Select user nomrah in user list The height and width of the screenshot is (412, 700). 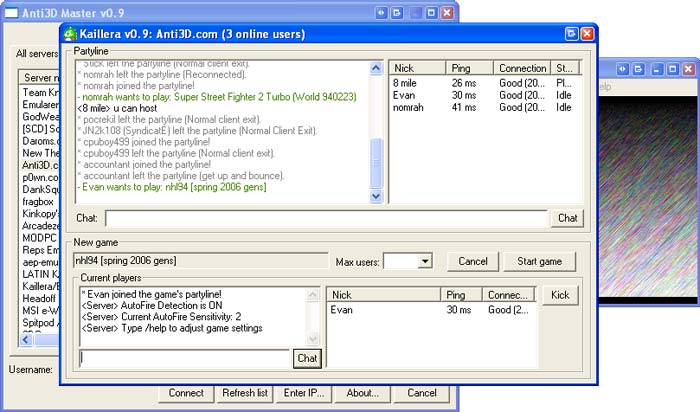coord(408,107)
